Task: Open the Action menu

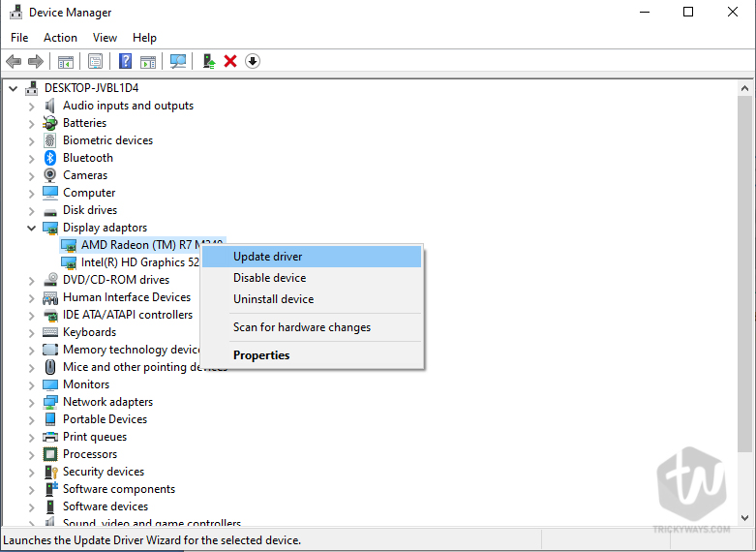Action: click(60, 38)
